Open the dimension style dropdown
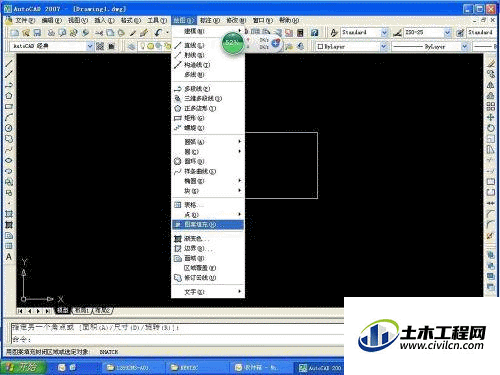 pos(448,33)
